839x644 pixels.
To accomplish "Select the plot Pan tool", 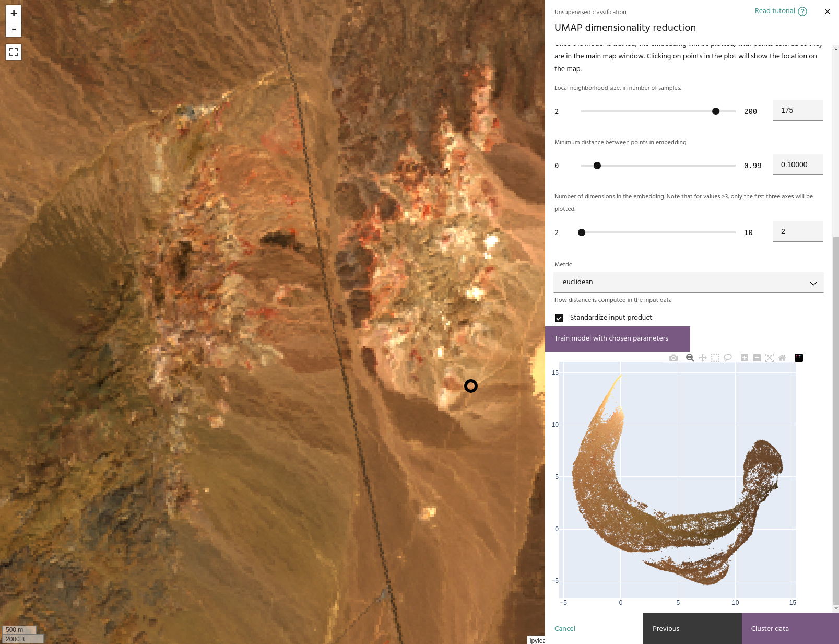I will point(703,358).
